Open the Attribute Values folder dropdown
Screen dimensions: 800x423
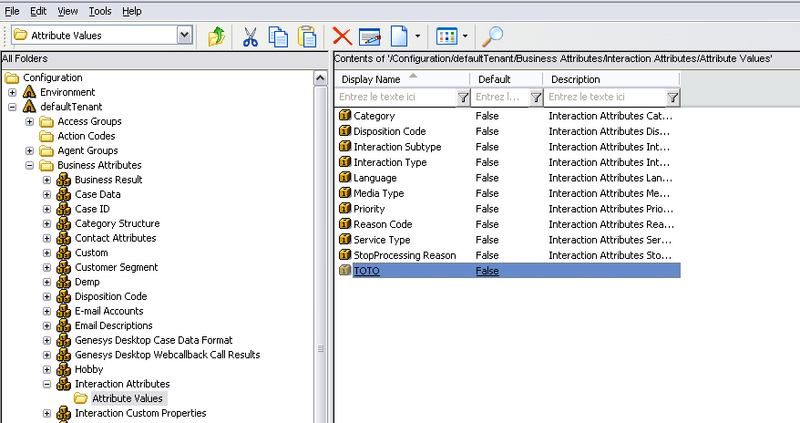coord(184,36)
